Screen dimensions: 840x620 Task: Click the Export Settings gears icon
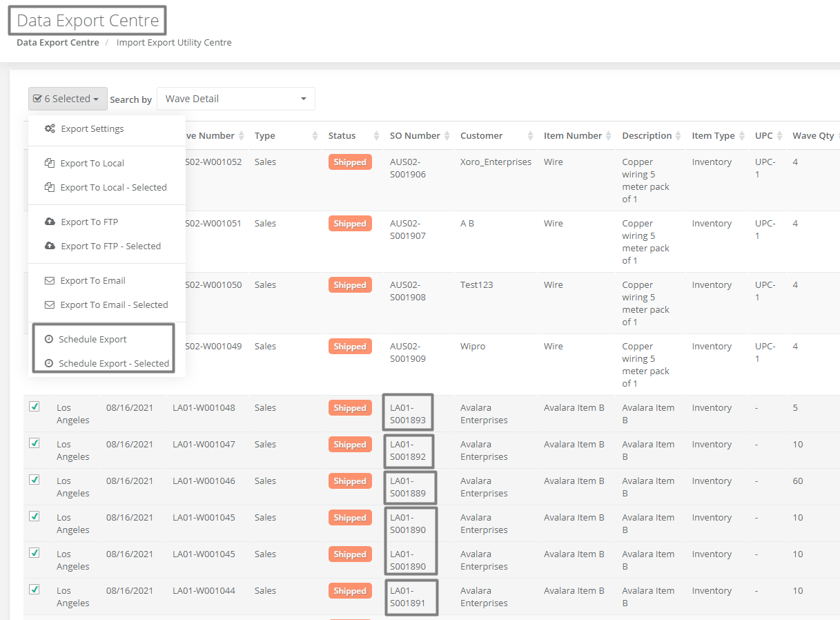point(50,129)
